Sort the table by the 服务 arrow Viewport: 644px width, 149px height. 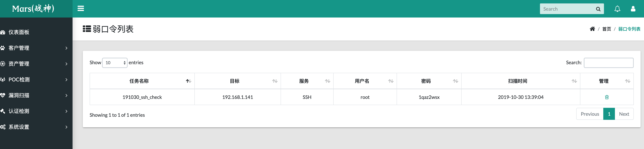327,81
